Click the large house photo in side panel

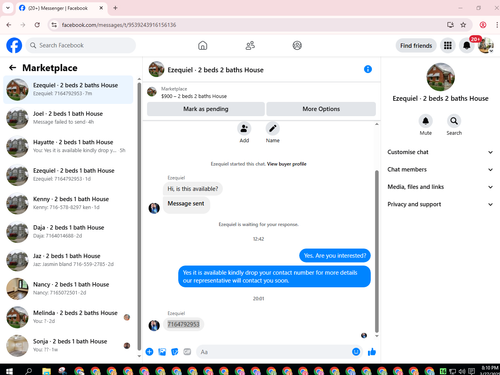click(x=440, y=77)
